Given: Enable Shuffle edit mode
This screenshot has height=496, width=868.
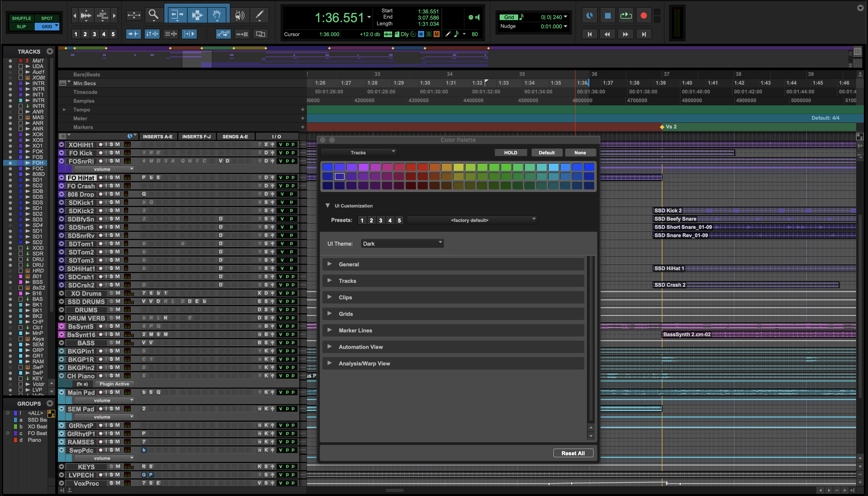Looking at the screenshot, I should click(21, 18).
